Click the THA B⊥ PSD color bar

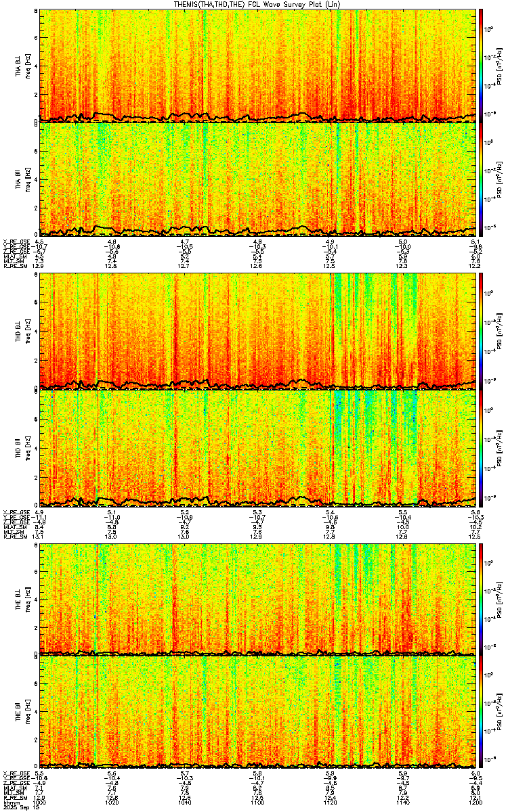481,65
